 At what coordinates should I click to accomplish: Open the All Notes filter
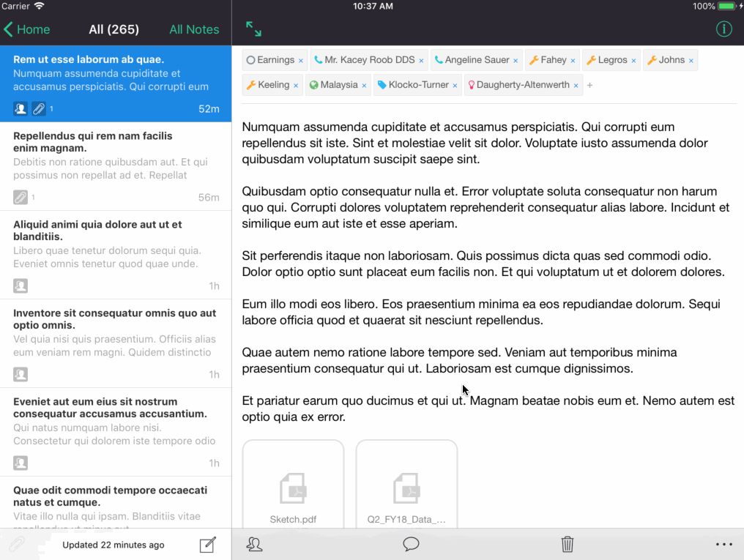(x=194, y=29)
